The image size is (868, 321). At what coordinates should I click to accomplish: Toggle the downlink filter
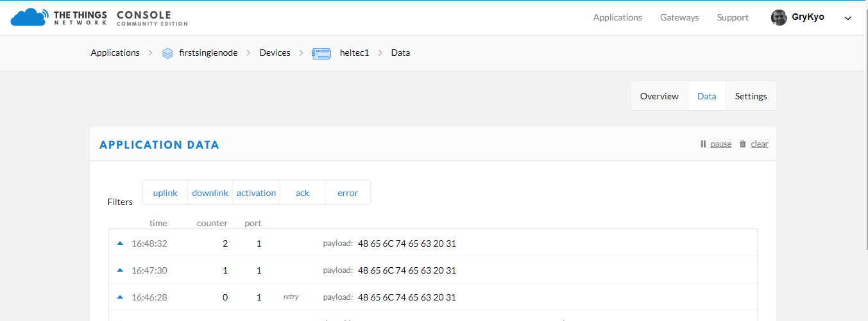click(x=210, y=193)
